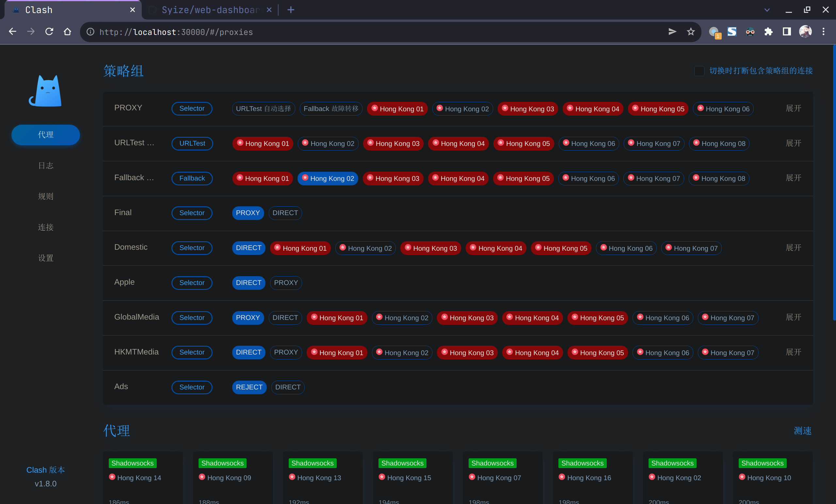Click the user profile avatar

805,32
